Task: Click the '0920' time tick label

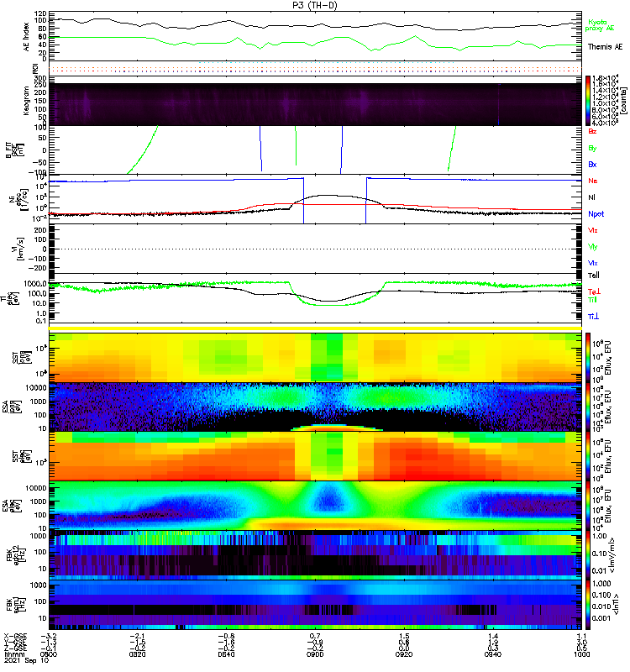Action: click(x=404, y=654)
